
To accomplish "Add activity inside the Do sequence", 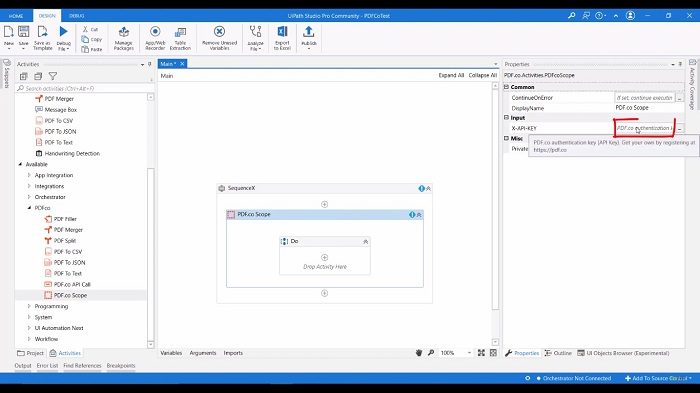I will click(x=325, y=258).
